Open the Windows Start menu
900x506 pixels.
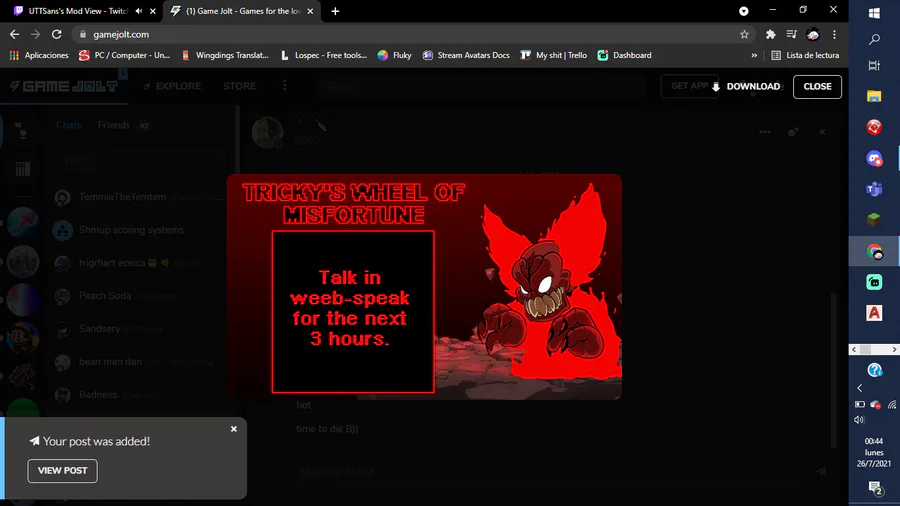point(874,13)
